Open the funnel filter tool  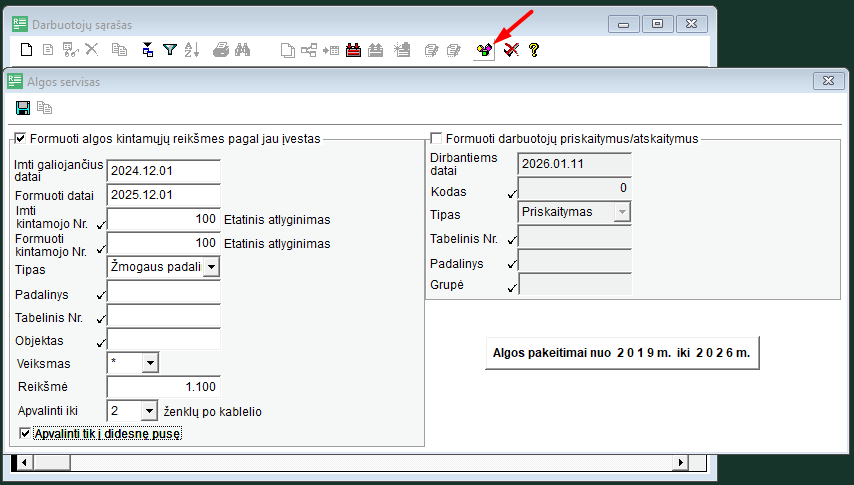pos(170,50)
